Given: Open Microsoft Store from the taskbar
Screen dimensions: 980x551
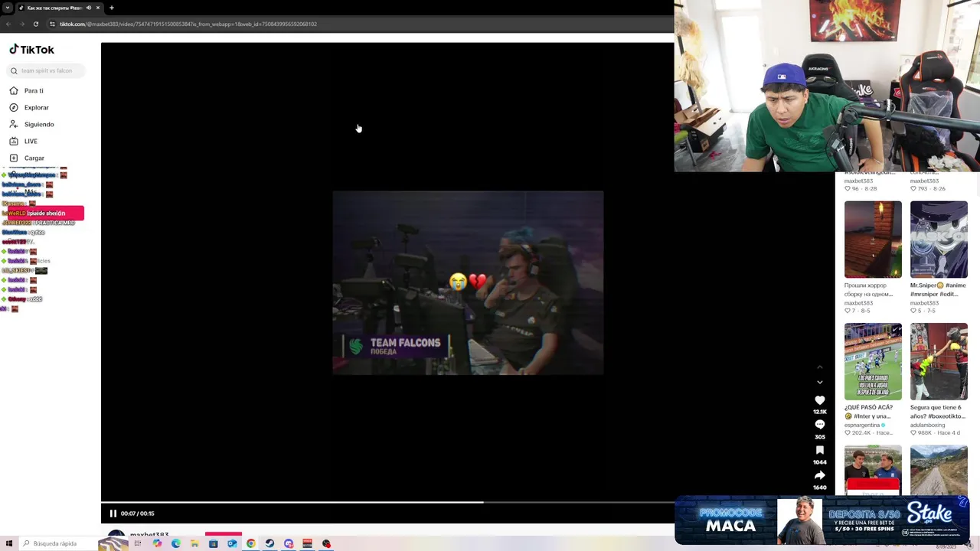Looking at the screenshot, I should coord(214,543).
